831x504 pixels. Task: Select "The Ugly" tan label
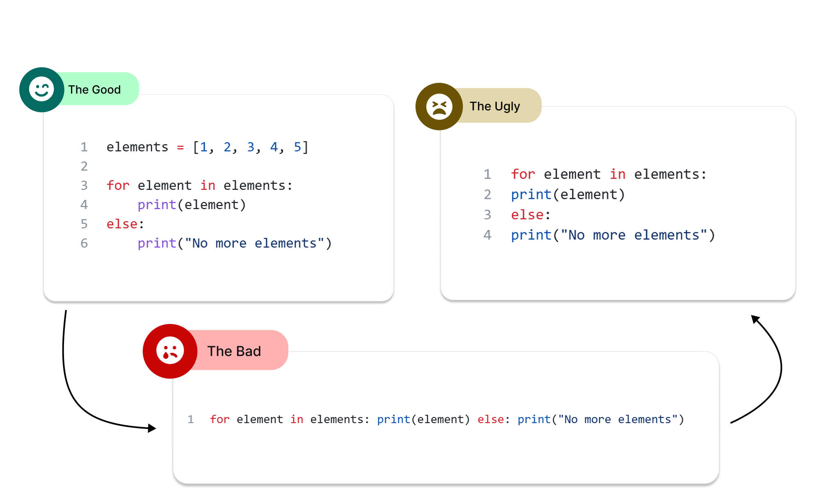495,106
